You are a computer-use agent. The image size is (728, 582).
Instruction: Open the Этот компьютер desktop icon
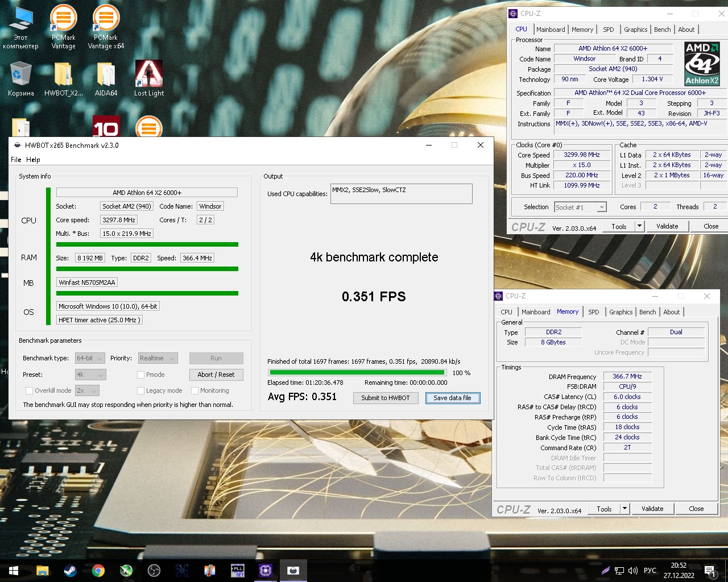click(x=21, y=27)
